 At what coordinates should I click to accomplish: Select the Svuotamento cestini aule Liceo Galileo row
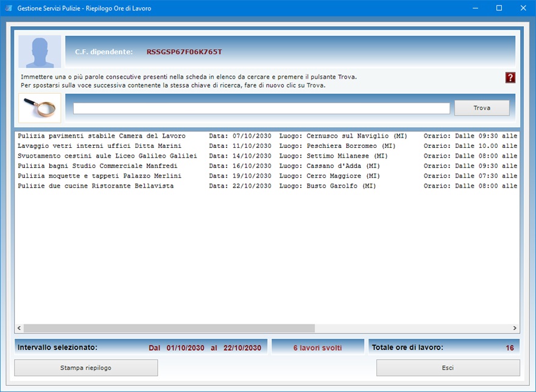coord(107,156)
